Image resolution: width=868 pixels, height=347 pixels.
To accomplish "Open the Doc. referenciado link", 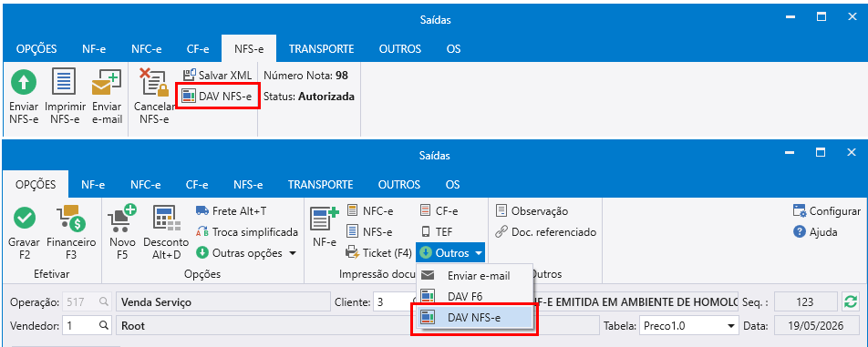I will pos(546,232).
